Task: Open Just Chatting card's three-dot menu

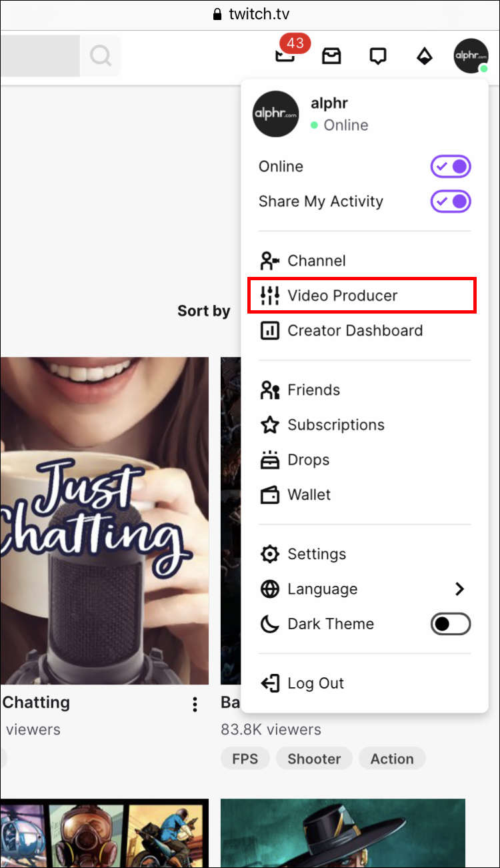Action: click(195, 704)
